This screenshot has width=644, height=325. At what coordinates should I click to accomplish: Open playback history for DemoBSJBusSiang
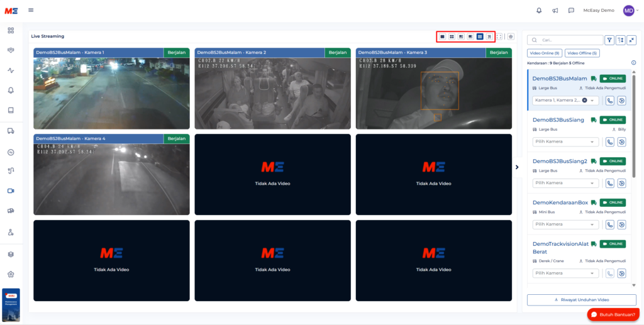(x=622, y=141)
